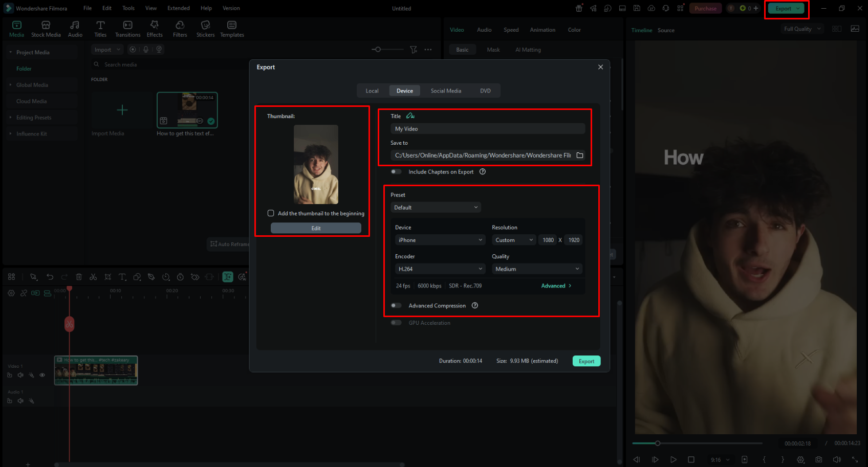Click Edit button under thumbnail

(x=316, y=228)
